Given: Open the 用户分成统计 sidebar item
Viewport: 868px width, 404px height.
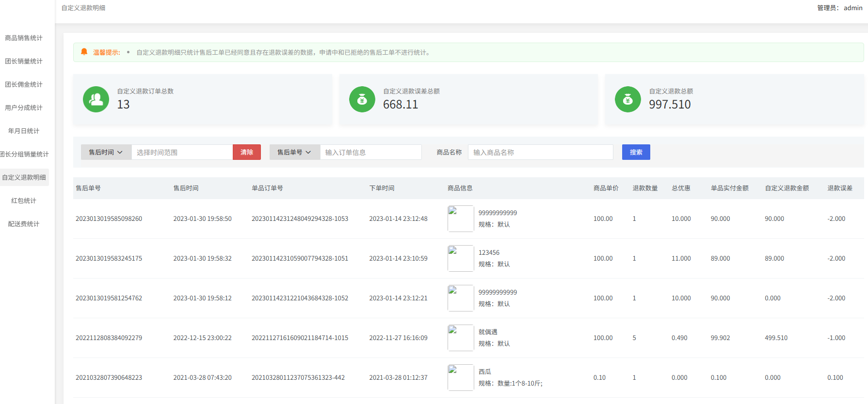Looking at the screenshot, I should tap(24, 108).
